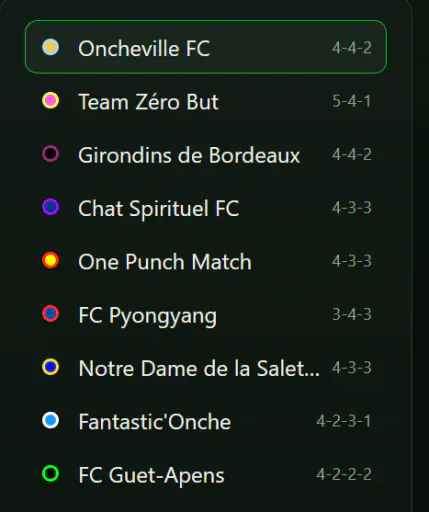The image size is (429, 512).
Task: Select Team Zéro But from list
Action: [x=206, y=100]
